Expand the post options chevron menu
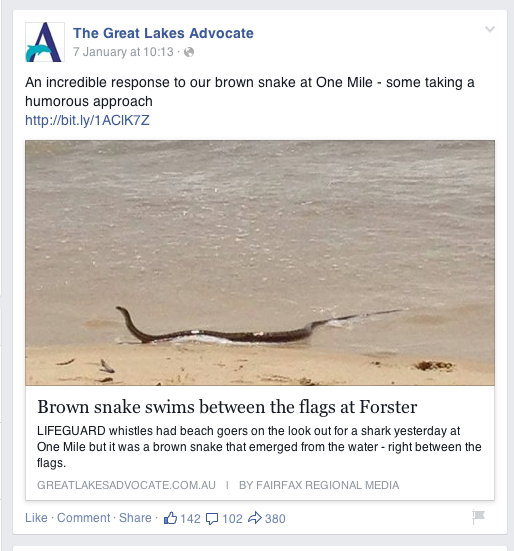The width and height of the screenshot is (514, 551). (x=490, y=29)
